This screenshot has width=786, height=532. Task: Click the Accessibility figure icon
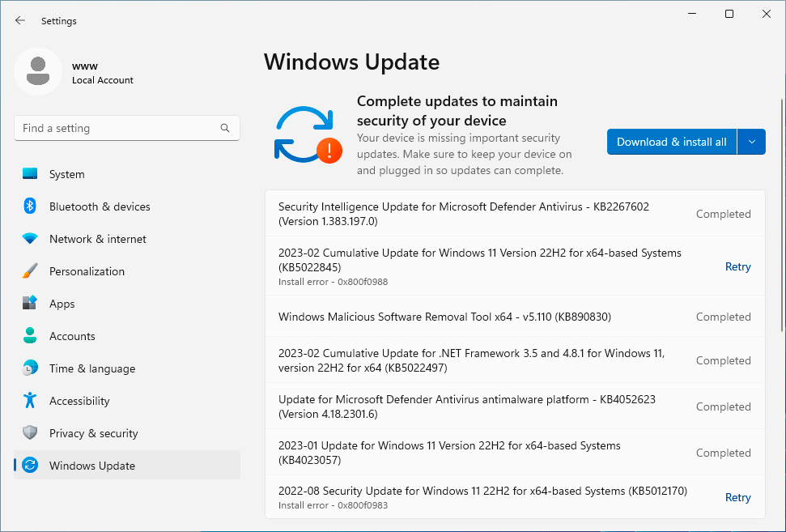point(30,401)
